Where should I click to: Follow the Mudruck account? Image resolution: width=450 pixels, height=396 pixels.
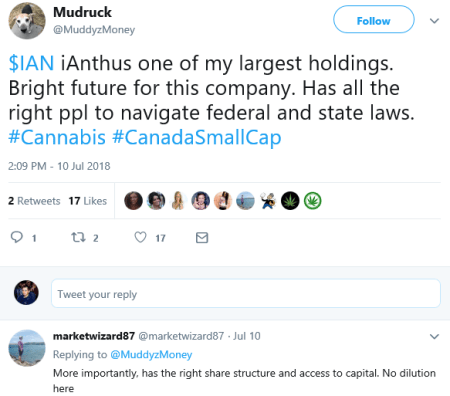[374, 20]
